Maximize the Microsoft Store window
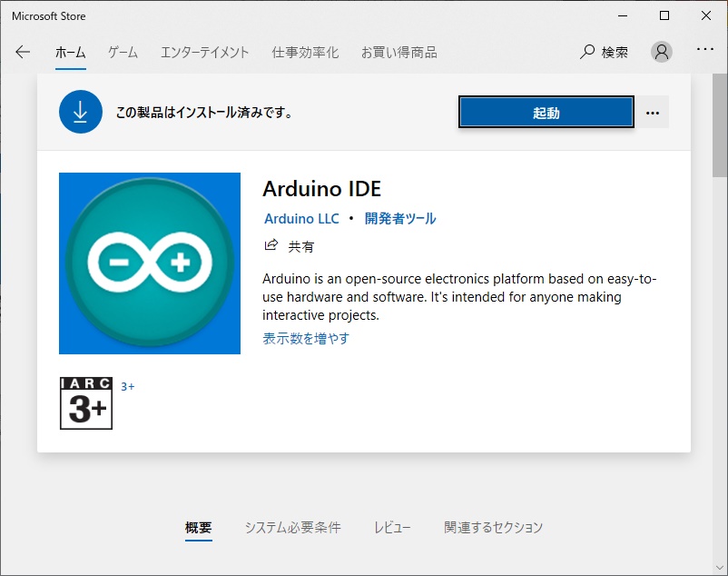This screenshot has height=576, width=728. coord(664,15)
